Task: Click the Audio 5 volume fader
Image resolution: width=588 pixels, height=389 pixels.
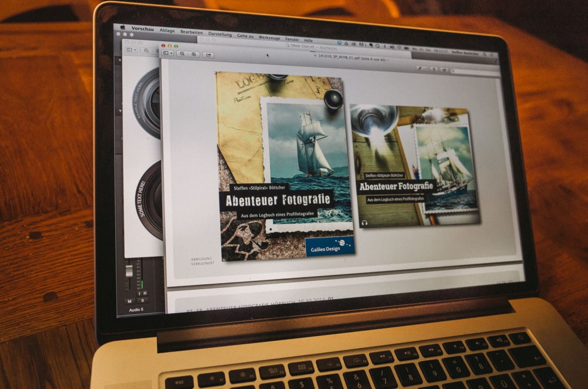Action: 129,271
